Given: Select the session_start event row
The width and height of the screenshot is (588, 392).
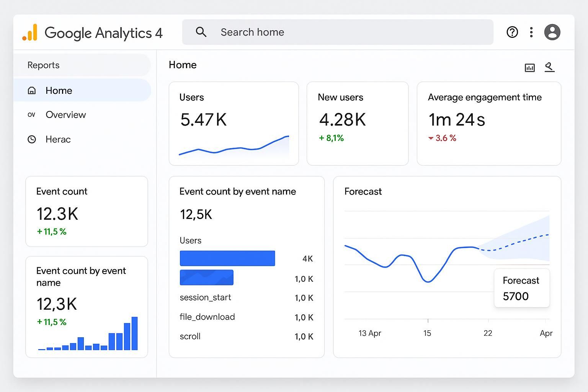Looking at the screenshot, I should pyautogui.click(x=247, y=297).
